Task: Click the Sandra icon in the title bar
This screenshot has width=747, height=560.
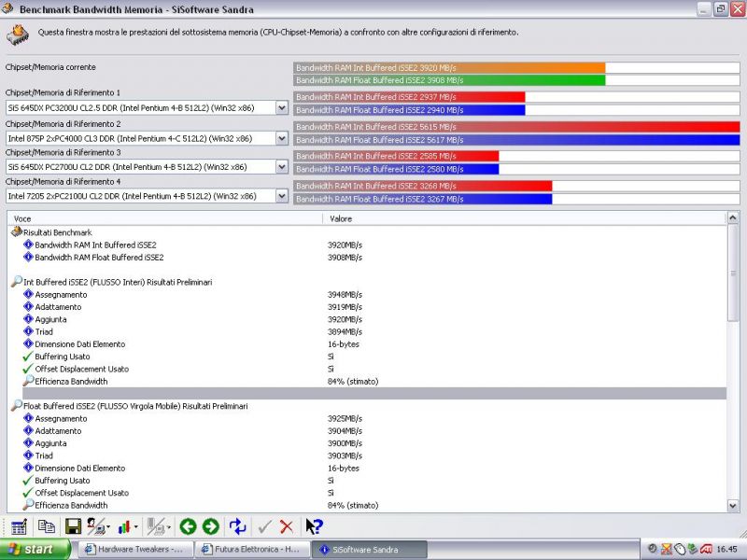Action: click(x=7, y=8)
